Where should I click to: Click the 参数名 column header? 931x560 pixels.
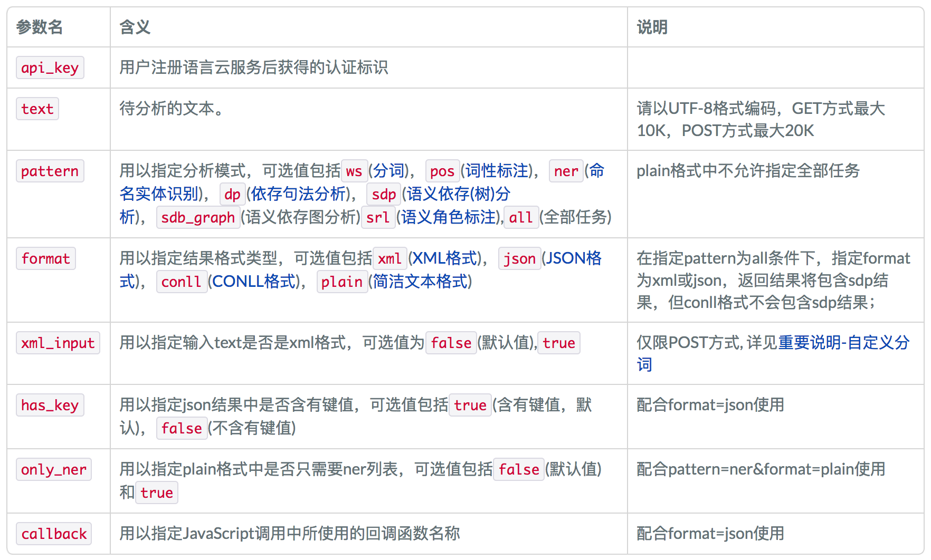(x=39, y=27)
